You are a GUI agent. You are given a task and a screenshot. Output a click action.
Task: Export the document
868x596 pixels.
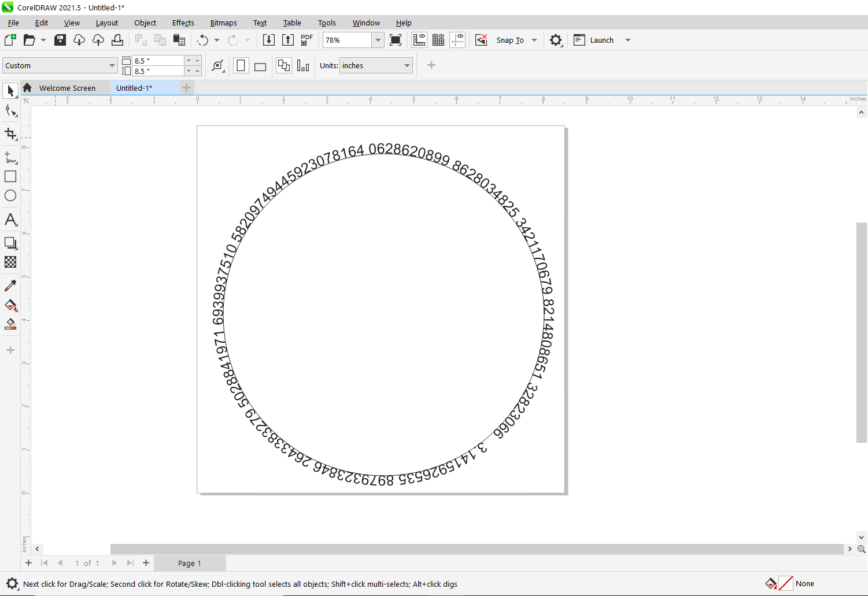[288, 40]
